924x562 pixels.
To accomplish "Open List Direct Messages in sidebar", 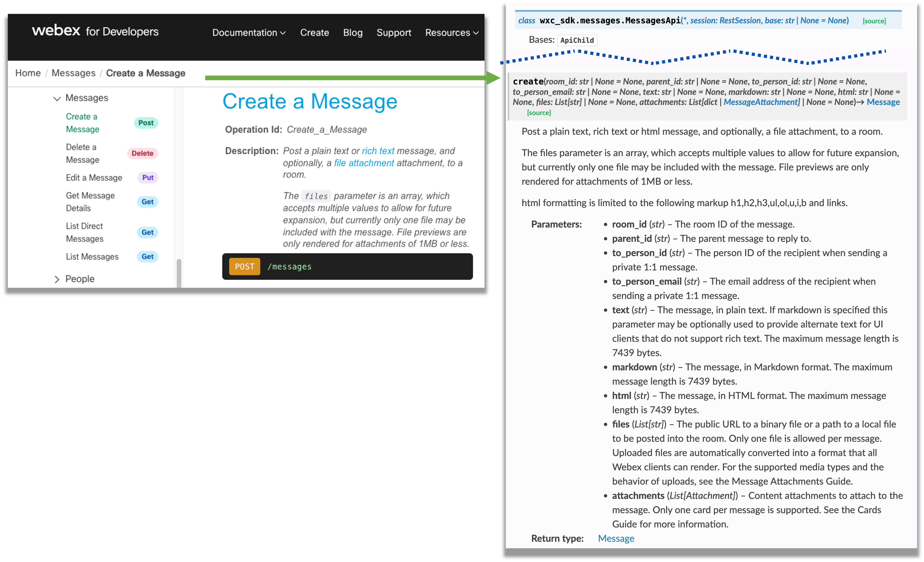I will click(84, 232).
